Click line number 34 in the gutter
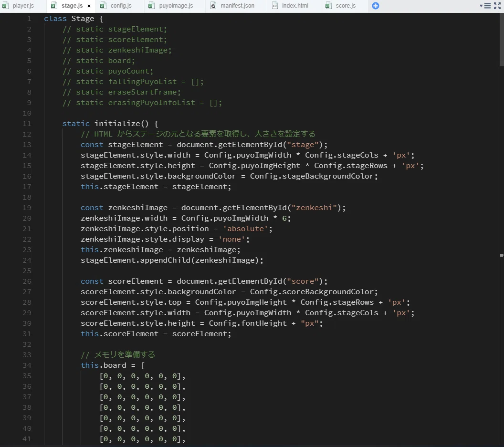Screen dimensions: 504x447 pyautogui.click(x=27, y=365)
